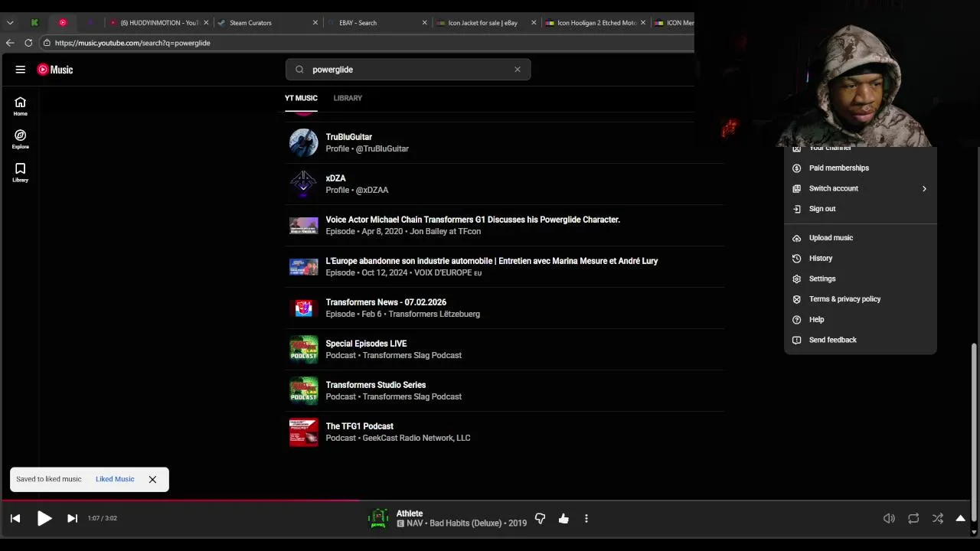The height and width of the screenshot is (551, 980).
Task: Click Transformers News episode thumbnail
Action: (x=304, y=308)
